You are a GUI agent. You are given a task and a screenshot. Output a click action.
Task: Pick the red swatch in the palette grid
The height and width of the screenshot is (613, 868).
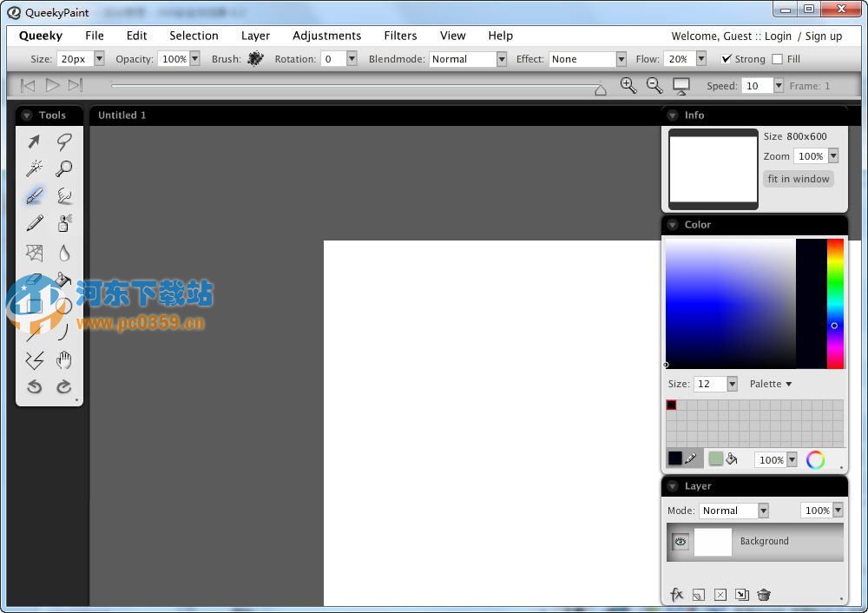point(671,405)
